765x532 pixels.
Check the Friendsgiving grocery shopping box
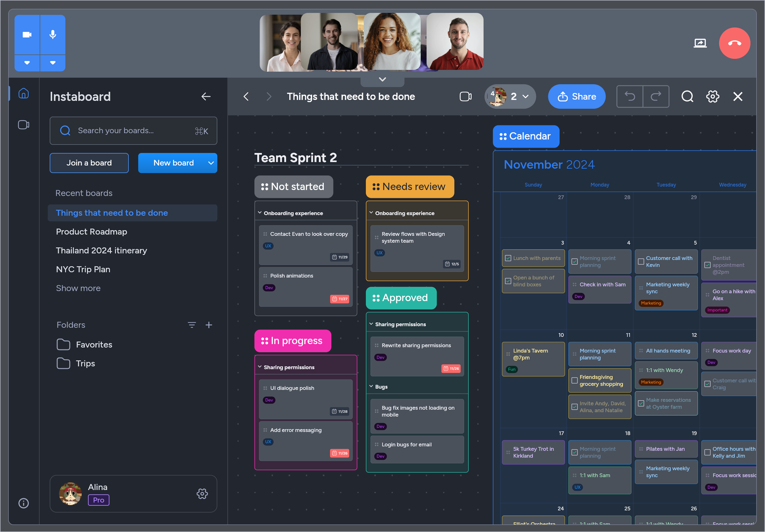[574, 380]
